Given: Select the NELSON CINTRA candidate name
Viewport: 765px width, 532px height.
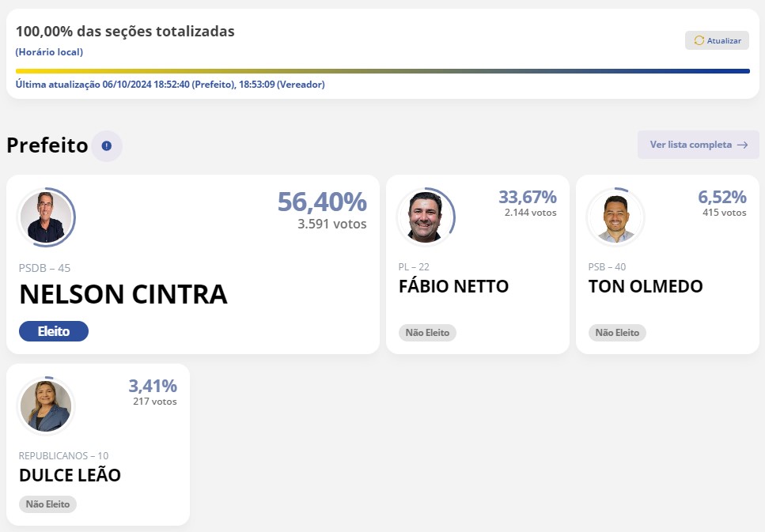Looking at the screenshot, I should (x=123, y=294).
